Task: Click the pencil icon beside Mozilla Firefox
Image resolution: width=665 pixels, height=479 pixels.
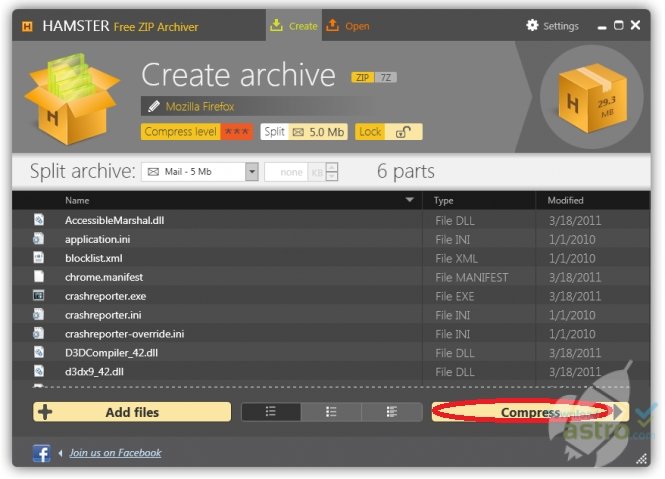Action: coord(153,105)
